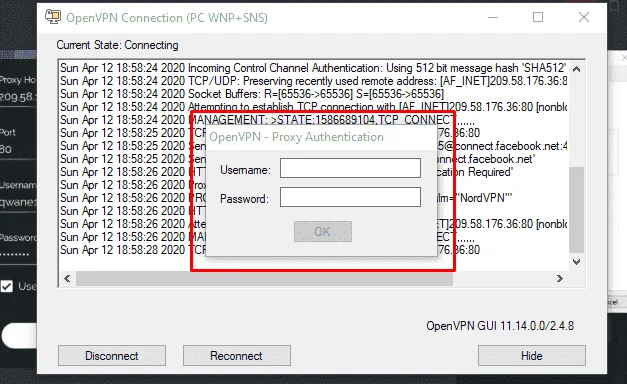Hide the OpenVPN Connection window
The image size is (627, 384).
pos(532,356)
